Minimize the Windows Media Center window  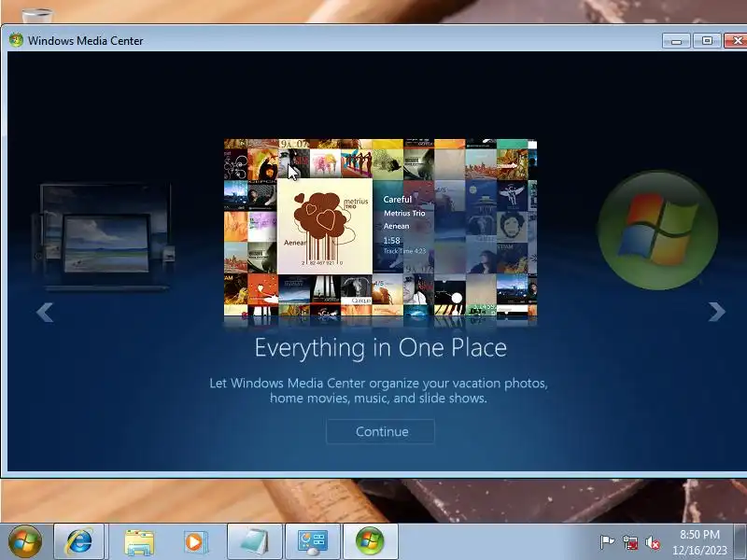(676, 41)
